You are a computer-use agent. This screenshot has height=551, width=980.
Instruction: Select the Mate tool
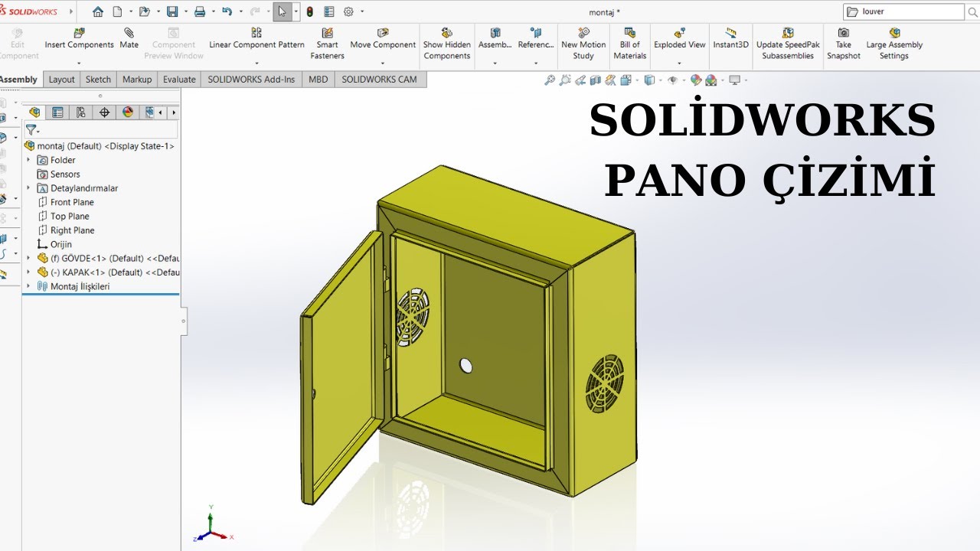tap(129, 39)
